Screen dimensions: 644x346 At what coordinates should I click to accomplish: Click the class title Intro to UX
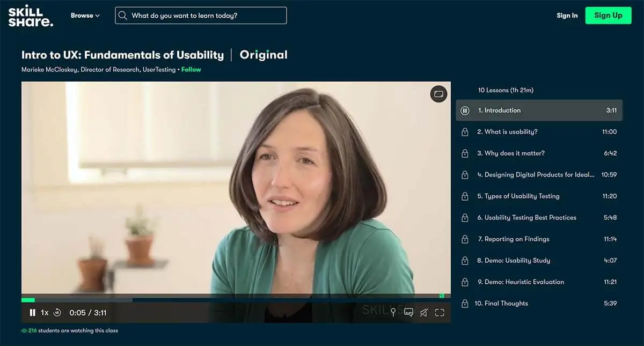click(122, 55)
